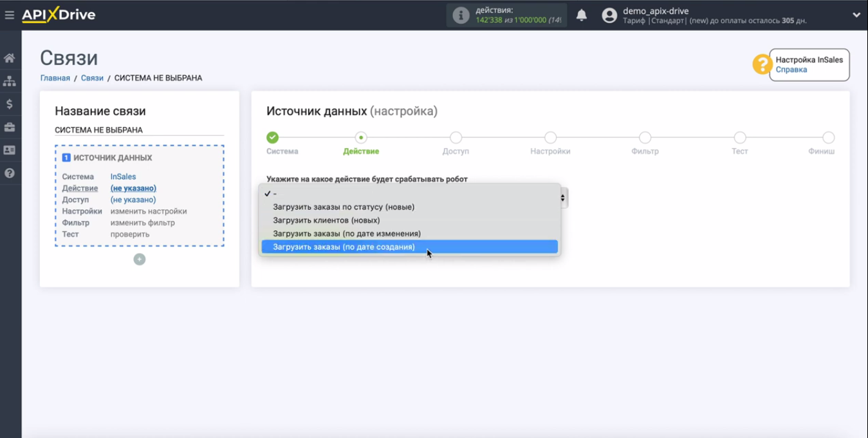Image resolution: width=868 pixels, height=438 pixels.
Task: Click the info icon near actions counter
Action: pyautogui.click(x=461, y=15)
